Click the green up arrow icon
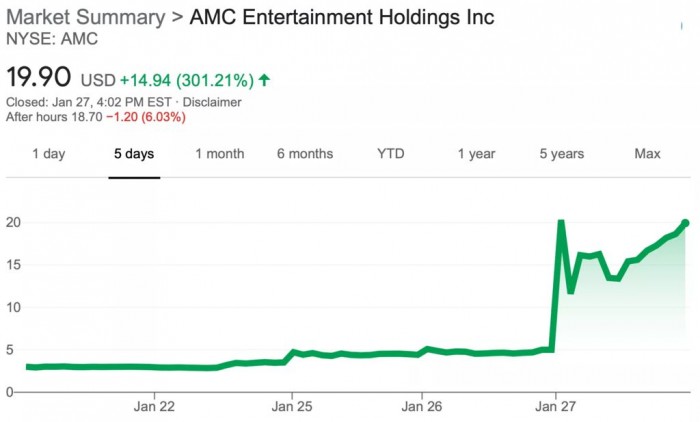This screenshot has width=700, height=422. coord(264,80)
